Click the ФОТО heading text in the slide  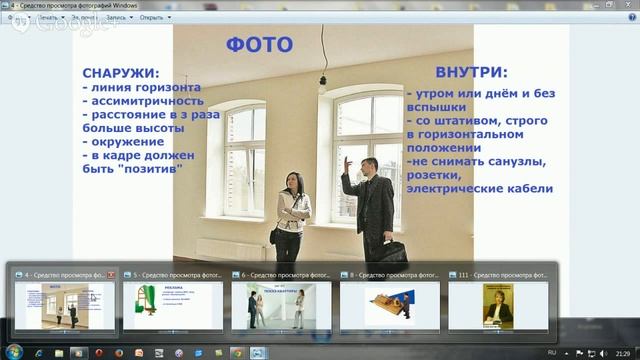[x=260, y=44]
